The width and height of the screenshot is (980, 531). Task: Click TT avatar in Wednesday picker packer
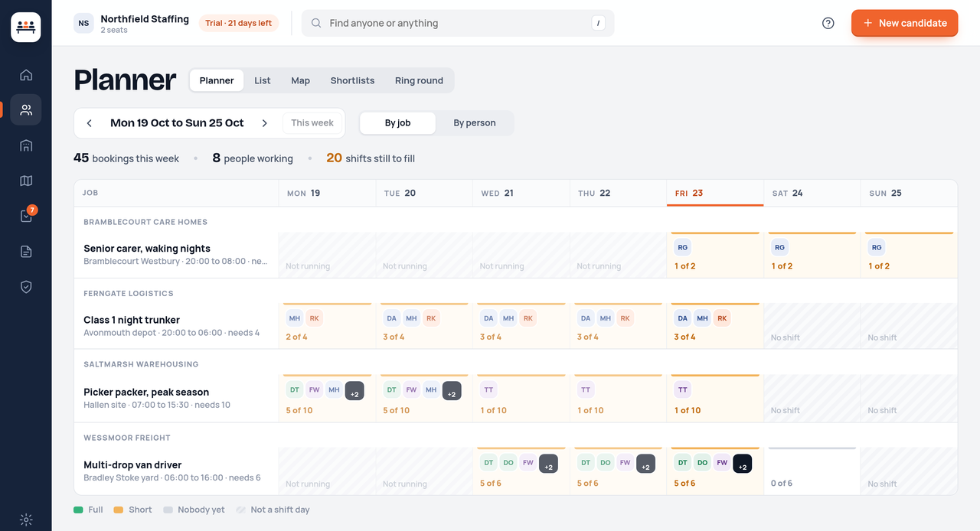pyautogui.click(x=488, y=389)
